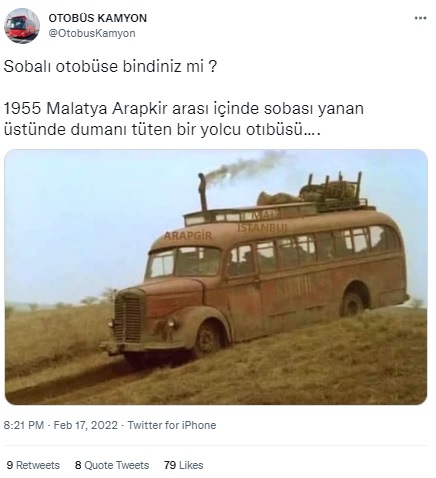Open the three-dot more options menu
Screen dimensions: 436x478
420,18
